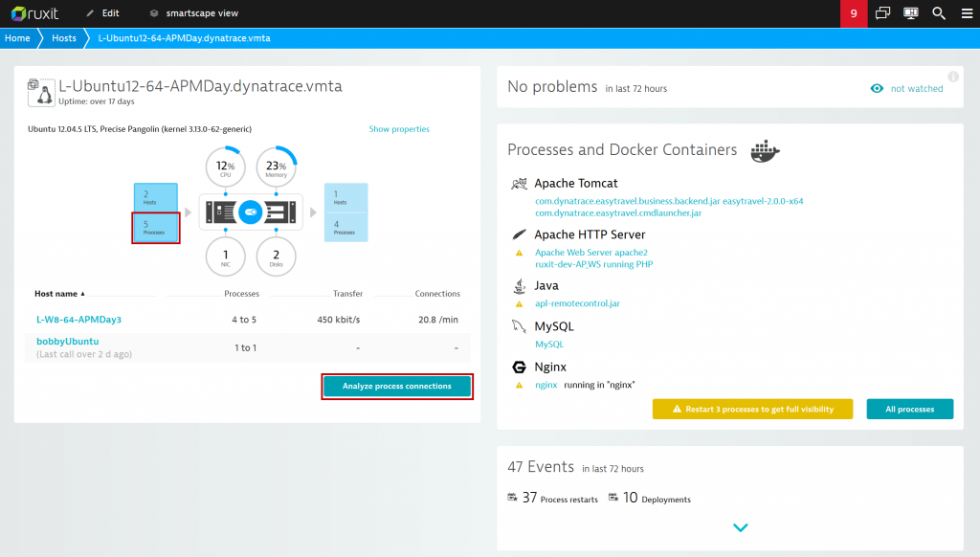
Task: Select the 2 Disks circle
Action: [x=277, y=256]
